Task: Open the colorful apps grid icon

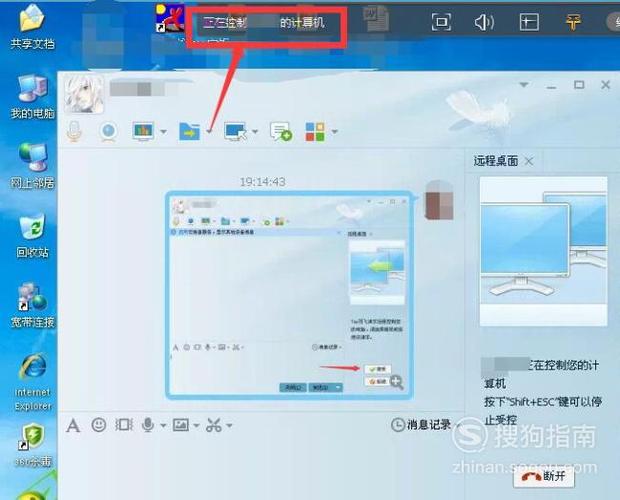Action: click(315, 132)
